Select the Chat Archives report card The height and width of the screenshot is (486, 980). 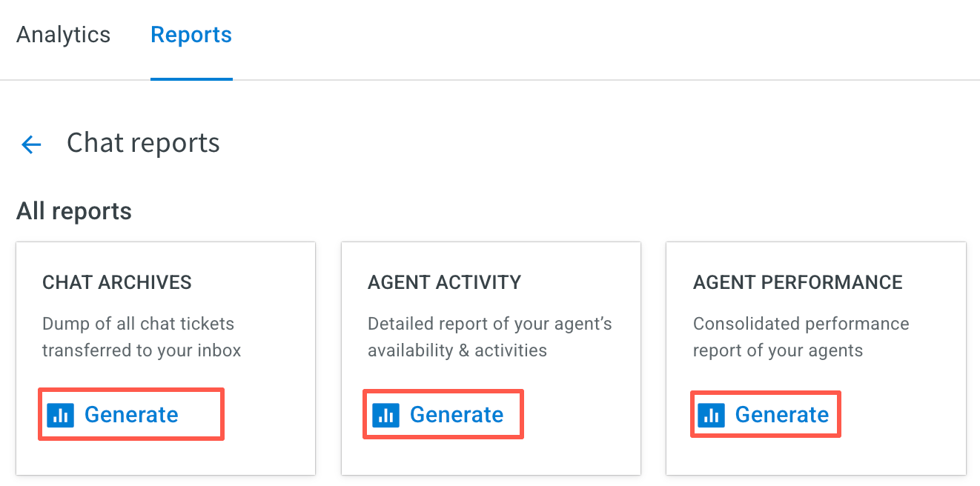(166, 359)
